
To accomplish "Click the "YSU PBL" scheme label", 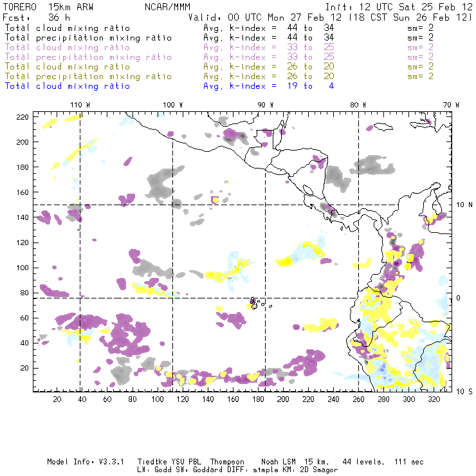I will point(186,462).
